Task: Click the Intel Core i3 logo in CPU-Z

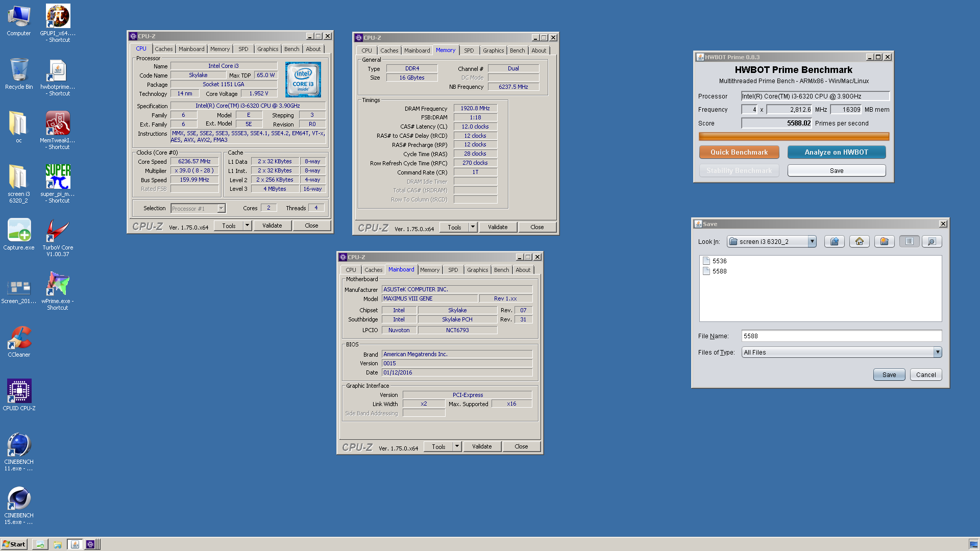Action: (303, 80)
